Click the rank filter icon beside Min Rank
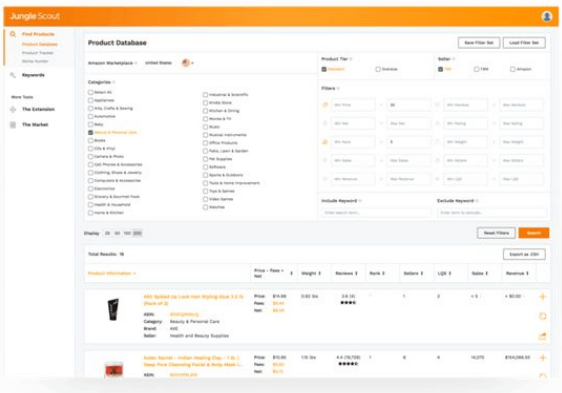Image resolution: width=562 pixels, height=393 pixels. click(x=325, y=142)
